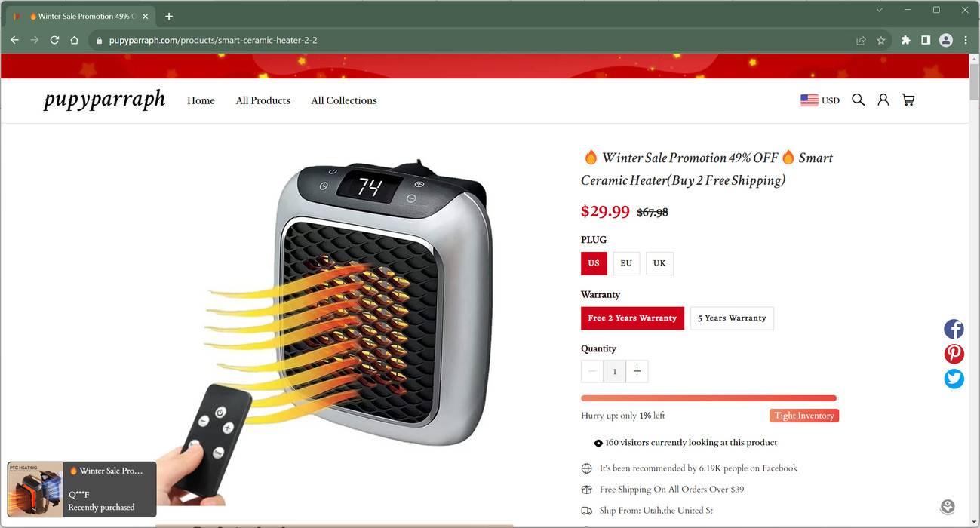Open Chrome three-dot menu
Viewport: 980px width, 528px height.
966,41
